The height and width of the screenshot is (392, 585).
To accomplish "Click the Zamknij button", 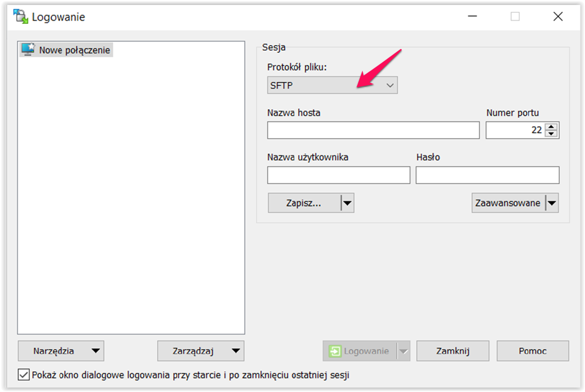I will pos(452,351).
